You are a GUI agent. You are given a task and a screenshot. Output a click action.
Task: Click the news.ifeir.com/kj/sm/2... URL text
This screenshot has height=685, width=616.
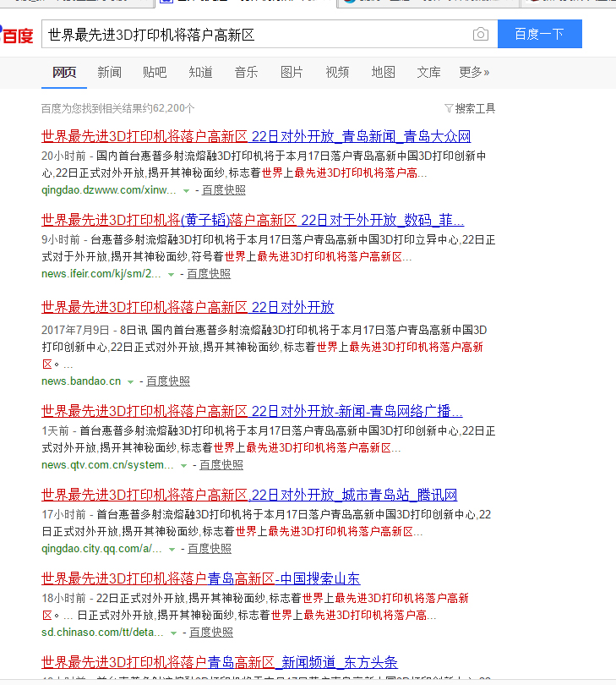tap(101, 274)
